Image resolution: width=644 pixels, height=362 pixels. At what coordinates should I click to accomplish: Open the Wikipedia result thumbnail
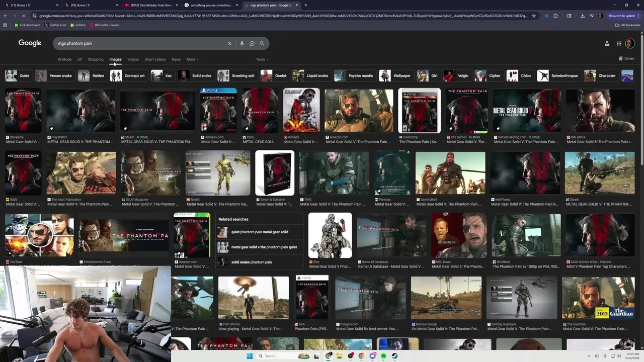click(x=23, y=111)
